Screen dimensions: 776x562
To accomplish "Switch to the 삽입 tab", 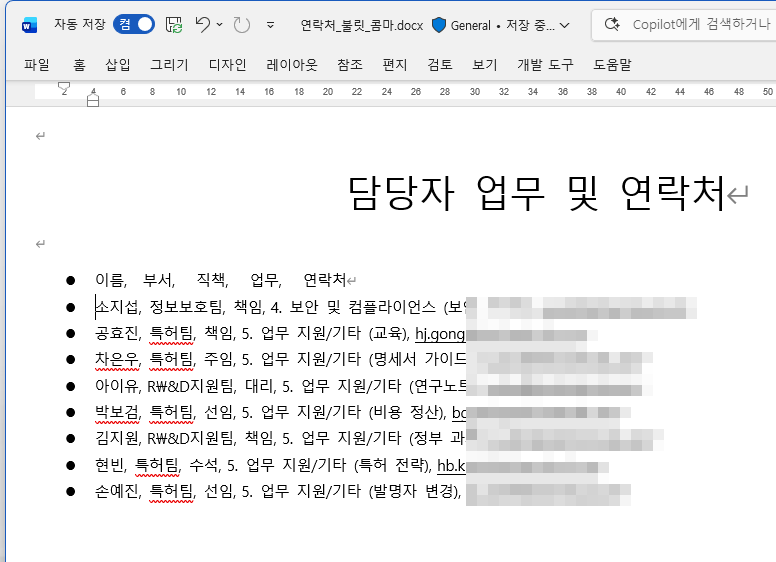I will [x=118, y=65].
